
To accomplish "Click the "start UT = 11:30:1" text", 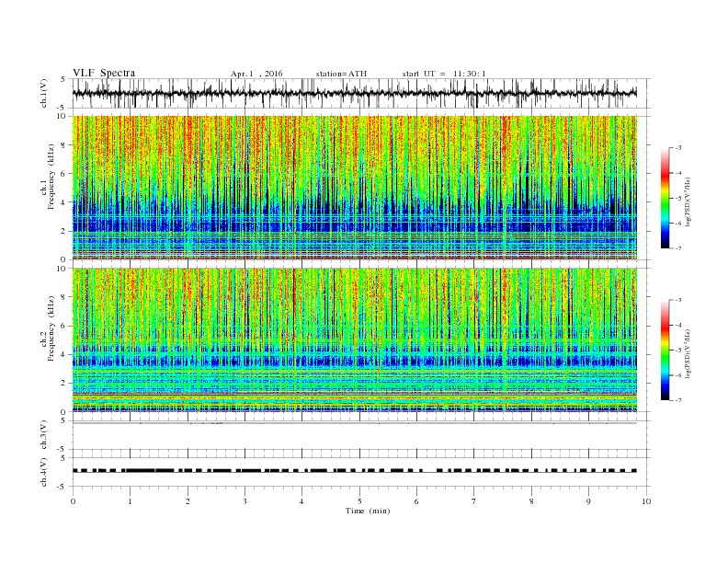I will pos(444,74).
